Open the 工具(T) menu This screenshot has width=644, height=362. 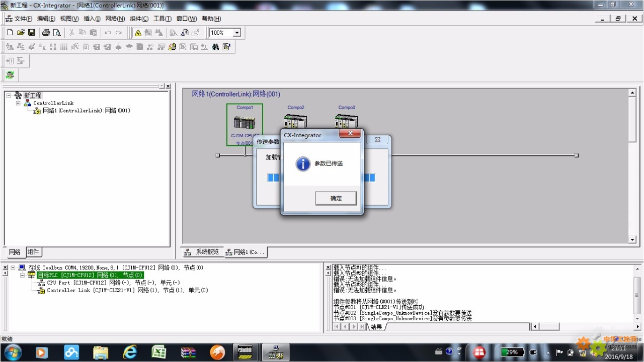(x=162, y=19)
